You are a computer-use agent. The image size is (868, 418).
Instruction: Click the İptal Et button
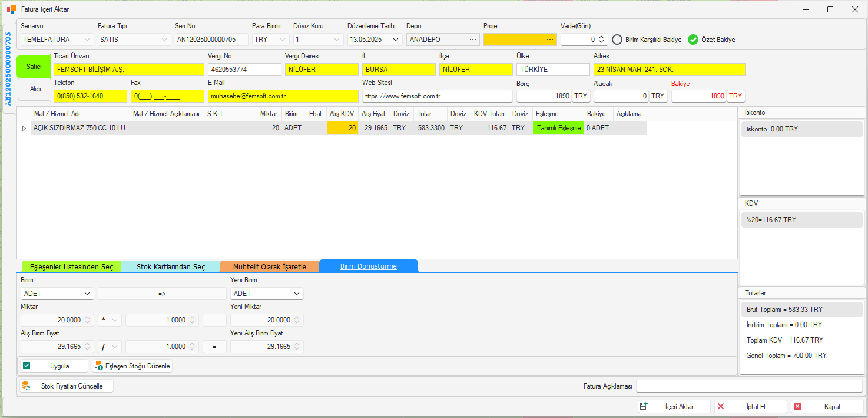(751, 407)
